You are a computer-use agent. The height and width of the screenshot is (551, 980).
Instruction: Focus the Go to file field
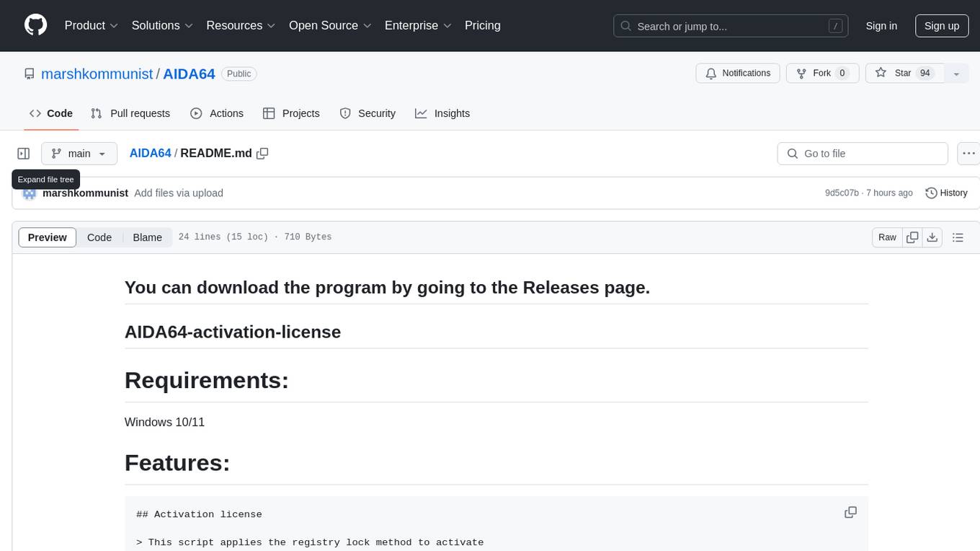click(863, 154)
